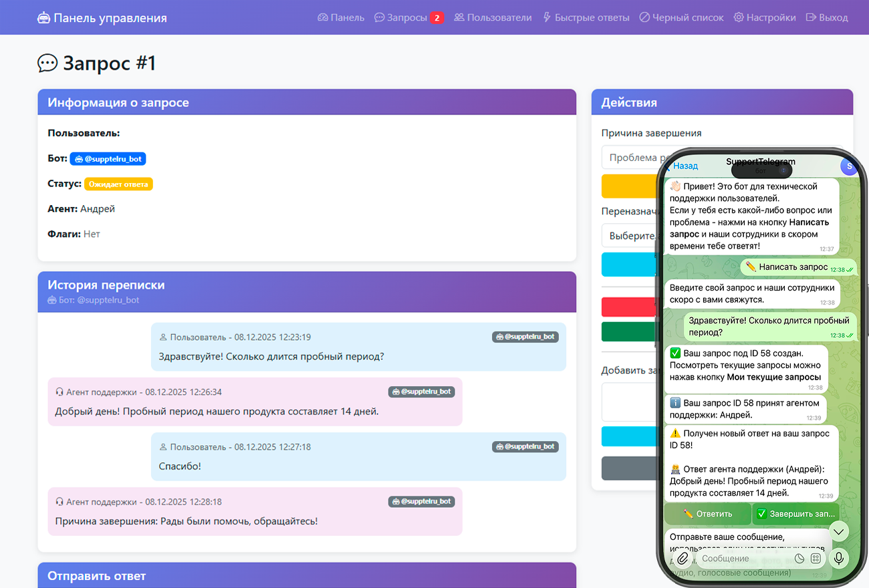Open the reassign agent "Выберите" dropdown

[x=628, y=236]
